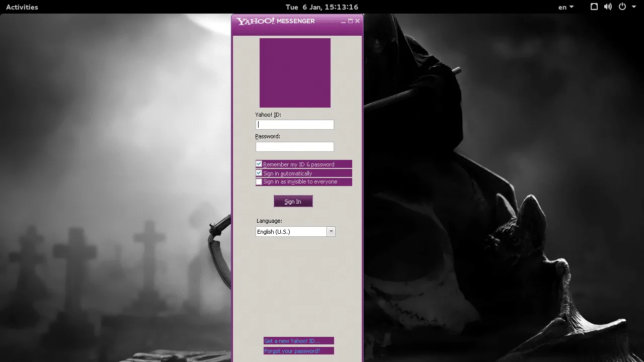Click the Yahoo! ID: label
Image resolution: width=644 pixels, height=362 pixels.
pyautogui.click(x=268, y=115)
